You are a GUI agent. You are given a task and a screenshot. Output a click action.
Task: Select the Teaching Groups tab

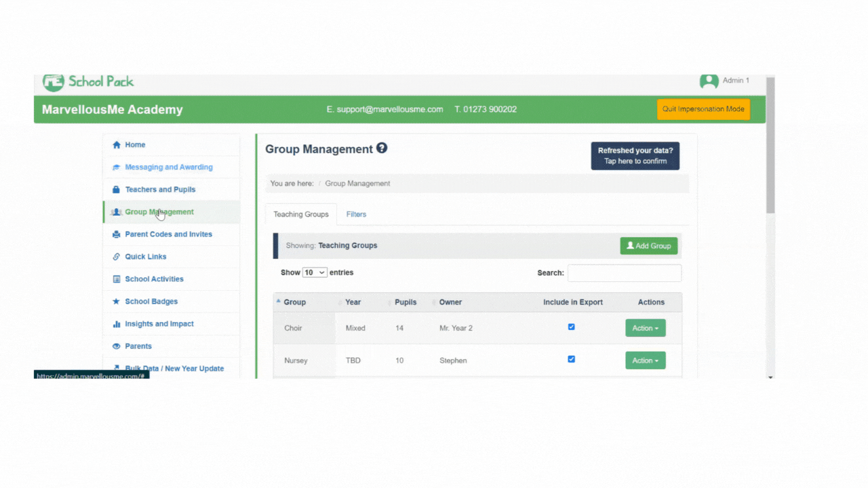point(301,214)
